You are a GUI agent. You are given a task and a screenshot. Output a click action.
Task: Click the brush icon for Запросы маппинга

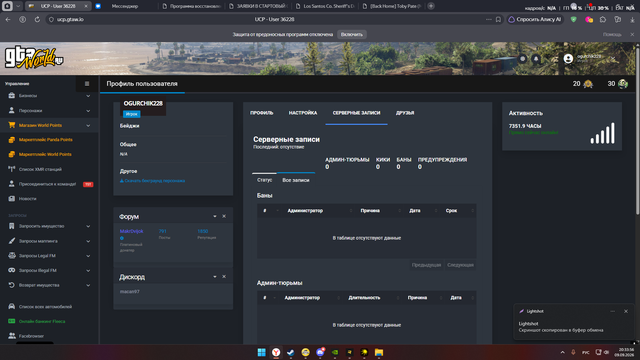[11, 241]
